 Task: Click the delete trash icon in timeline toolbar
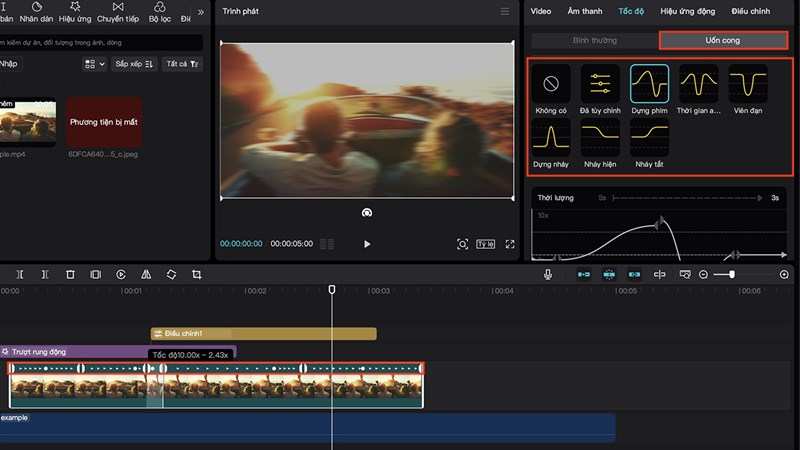coord(70,274)
